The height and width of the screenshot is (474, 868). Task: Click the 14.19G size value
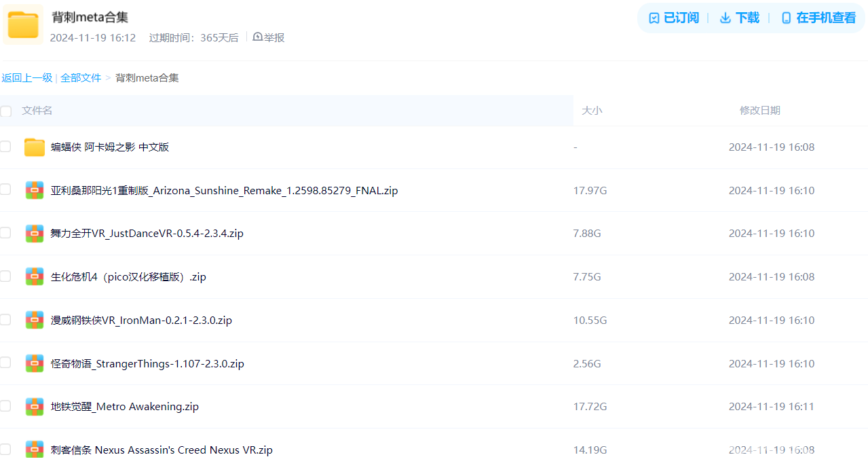[590, 450]
